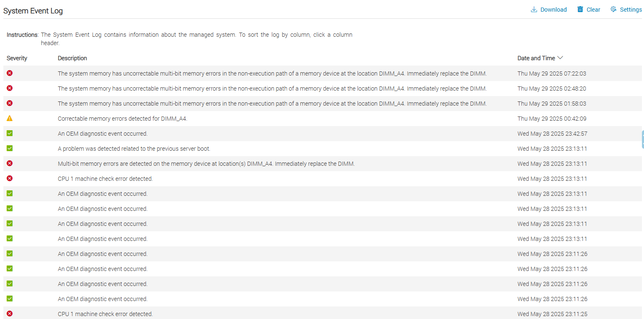Click the critical icon for CPU 1 error at 23:11:25
The height and width of the screenshot is (319, 644).
click(10, 314)
